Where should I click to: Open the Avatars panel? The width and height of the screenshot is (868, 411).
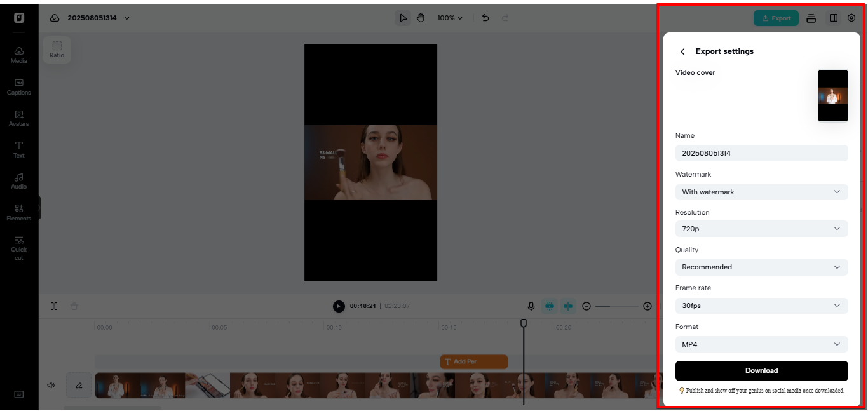click(x=18, y=118)
